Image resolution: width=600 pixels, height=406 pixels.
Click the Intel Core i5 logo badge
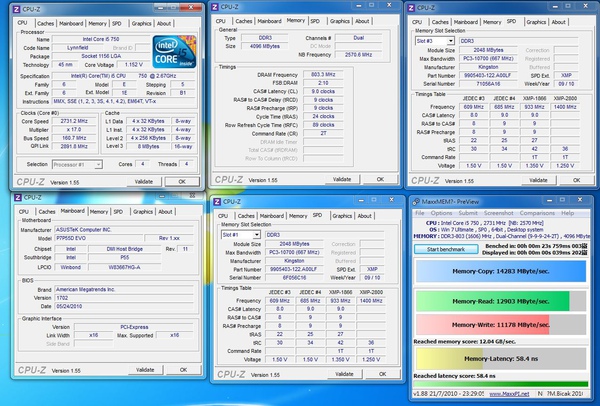(x=174, y=52)
